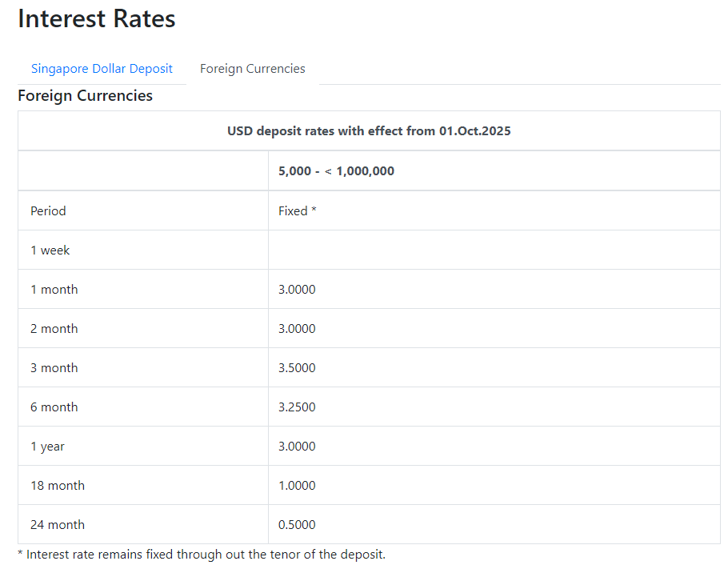This screenshot has width=728, height=569.
Task: Select the Foreign Currencies tab
Action: point(252,69)
